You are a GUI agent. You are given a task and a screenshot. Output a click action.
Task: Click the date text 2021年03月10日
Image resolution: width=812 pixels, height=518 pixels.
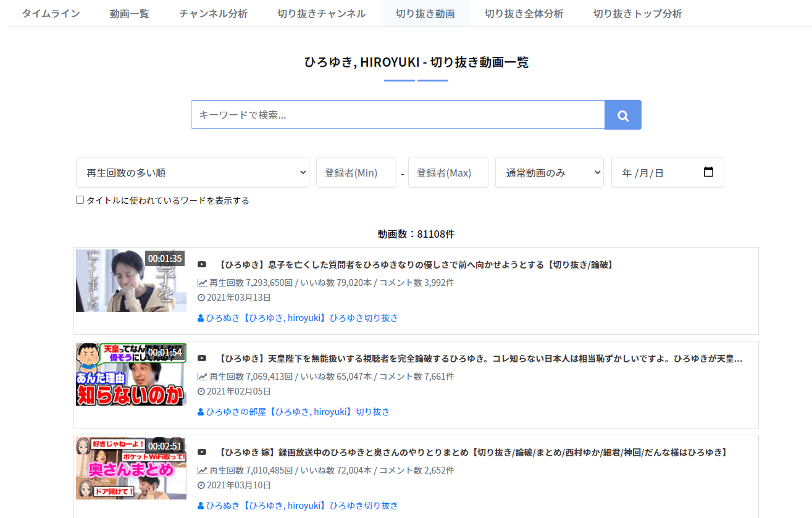pos(238,485)
